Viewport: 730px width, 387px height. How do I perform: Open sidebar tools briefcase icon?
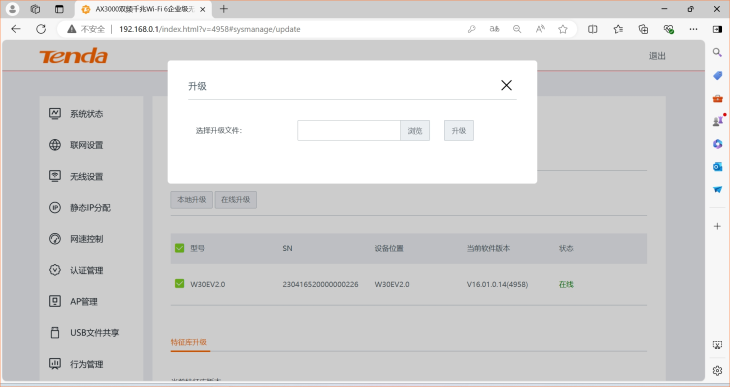[x=717, y=98]
